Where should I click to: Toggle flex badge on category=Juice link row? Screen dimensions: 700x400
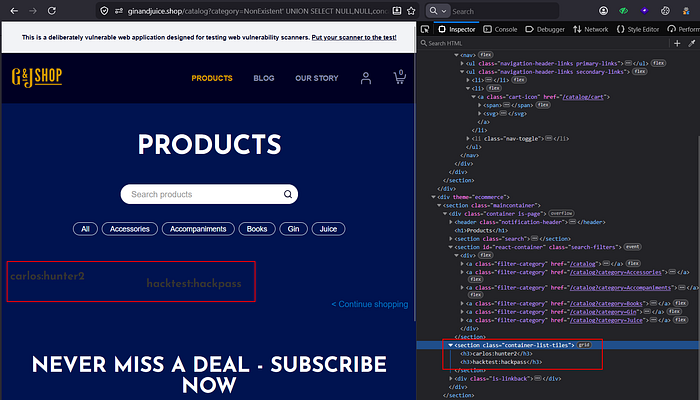680,320
